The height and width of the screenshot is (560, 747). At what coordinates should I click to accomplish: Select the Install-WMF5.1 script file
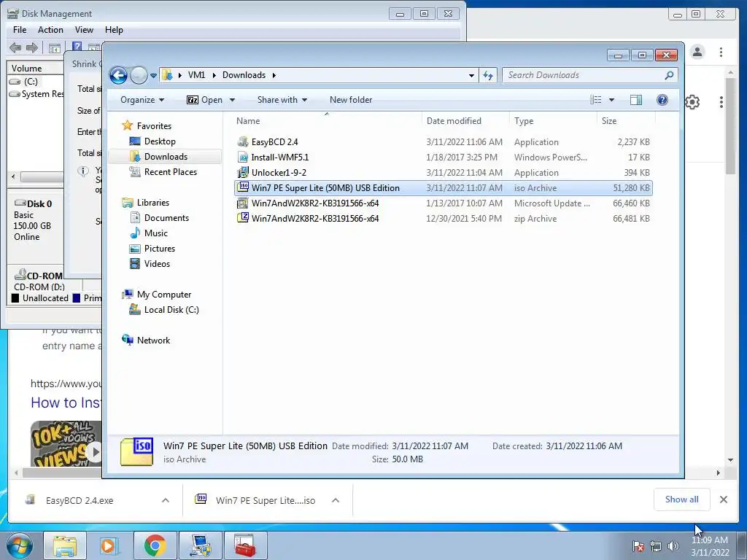pyautogui.click(x=444, y=157)
